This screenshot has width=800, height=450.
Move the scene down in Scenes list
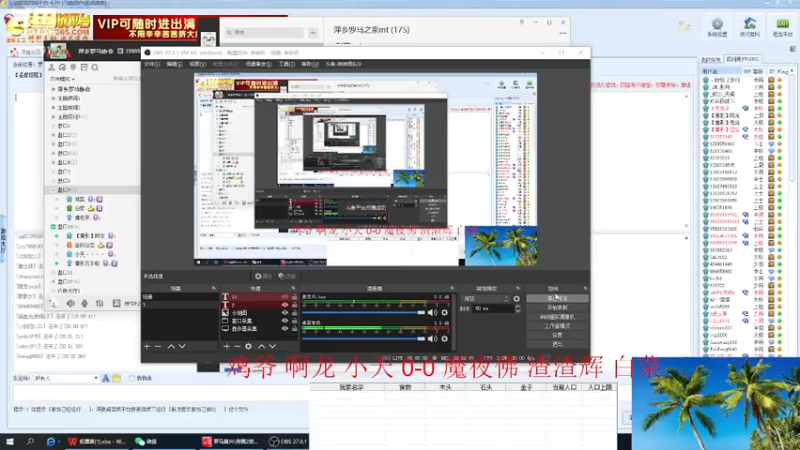coord(182,346)
